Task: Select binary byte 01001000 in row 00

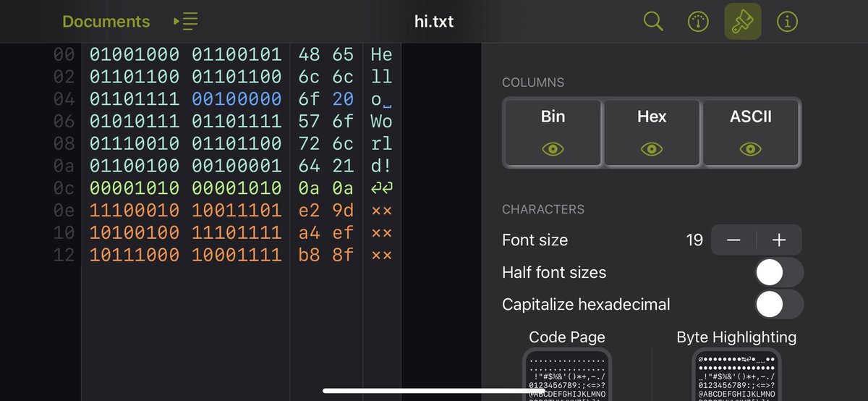Action: pos(135,54)
